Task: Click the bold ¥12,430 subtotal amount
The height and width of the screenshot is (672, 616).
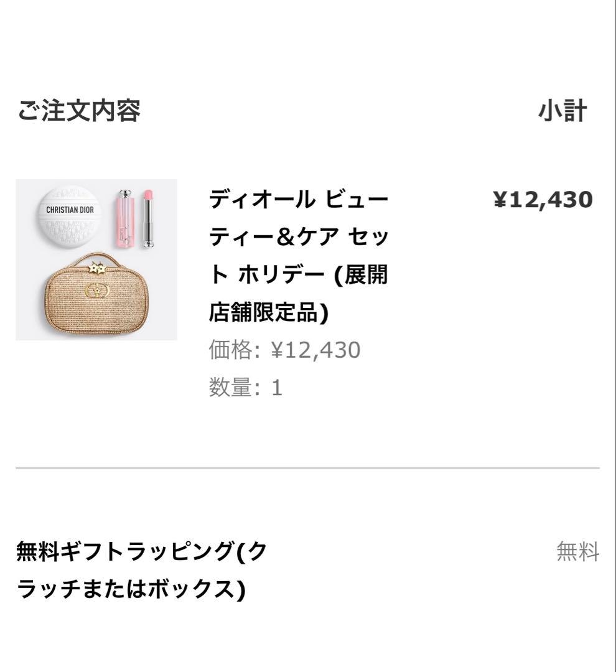Action: click(543, 199)
